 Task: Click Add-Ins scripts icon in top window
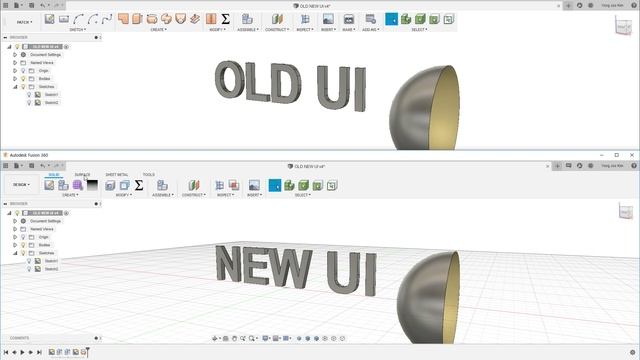tap(371, 19)
